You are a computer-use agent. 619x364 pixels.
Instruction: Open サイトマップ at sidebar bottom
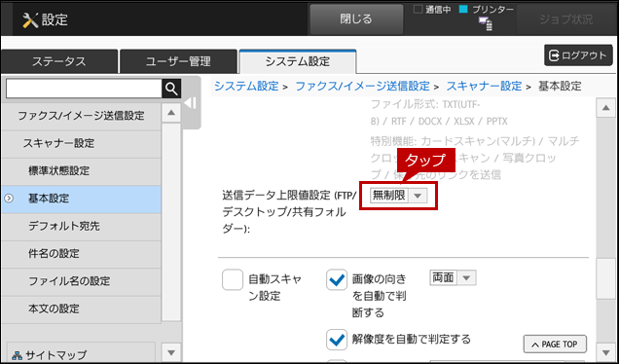coord(81,353)
